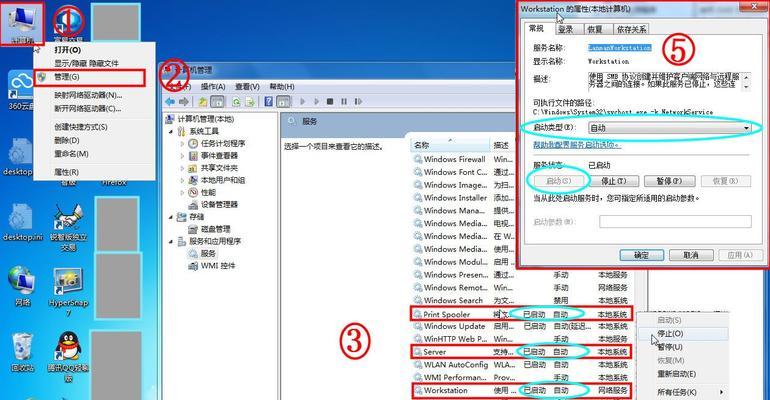The width and height of the screenshot is (770, 400).
Task: Open the 操作(A) menu in 计算机管理
Action: click(213, 87)
